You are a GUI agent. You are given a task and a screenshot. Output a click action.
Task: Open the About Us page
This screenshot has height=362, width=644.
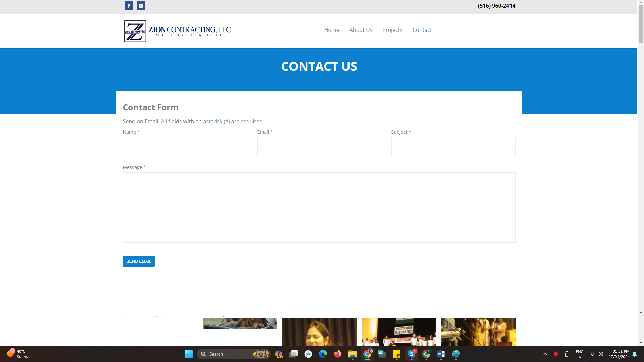[361, 30]
